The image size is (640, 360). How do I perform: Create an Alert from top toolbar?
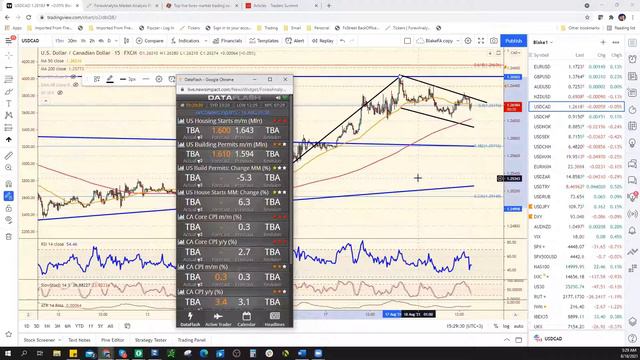(295, 41)
